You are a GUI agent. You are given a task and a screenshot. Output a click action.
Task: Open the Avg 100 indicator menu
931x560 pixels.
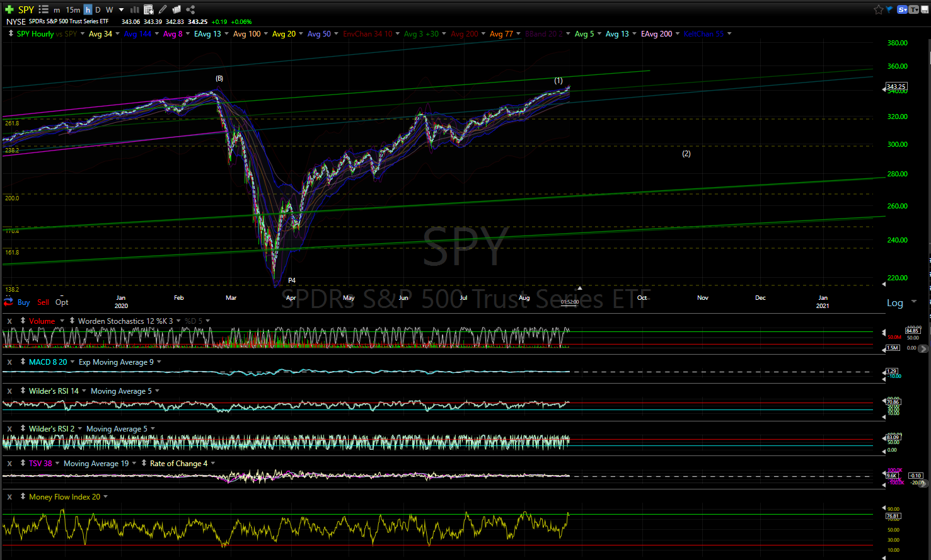tap(246, 34)
